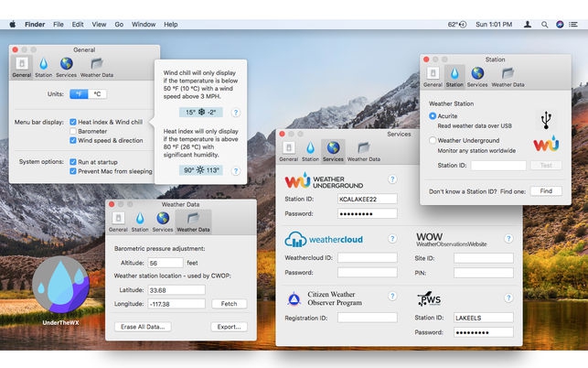This screenshot has width=588, height=368.
Task: Click Erase All Data button
Action: pos(143,327)
